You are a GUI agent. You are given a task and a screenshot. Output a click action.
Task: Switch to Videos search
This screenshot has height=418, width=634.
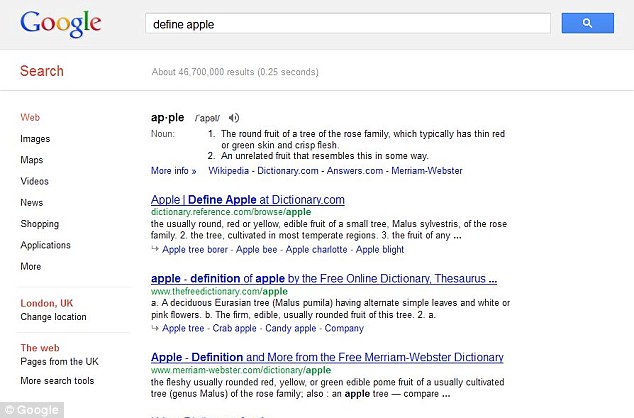pyautogui.click(x=34, y=181)
